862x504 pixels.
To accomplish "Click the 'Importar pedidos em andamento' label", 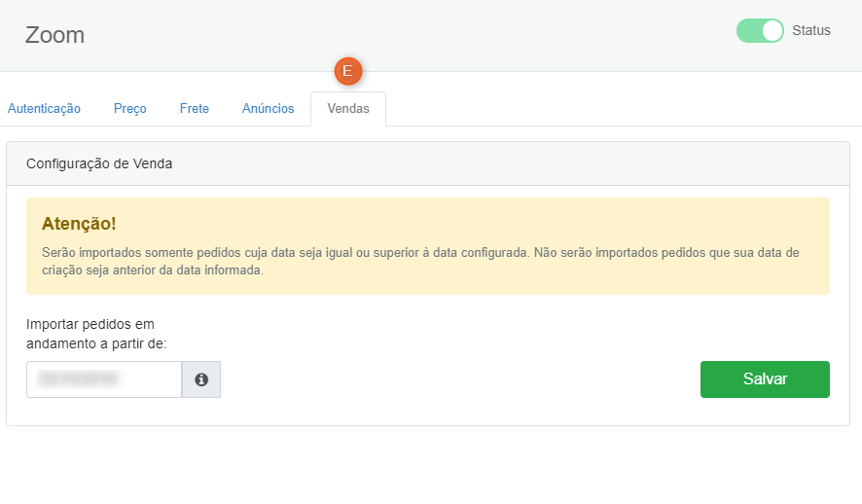I will [96, 334].
